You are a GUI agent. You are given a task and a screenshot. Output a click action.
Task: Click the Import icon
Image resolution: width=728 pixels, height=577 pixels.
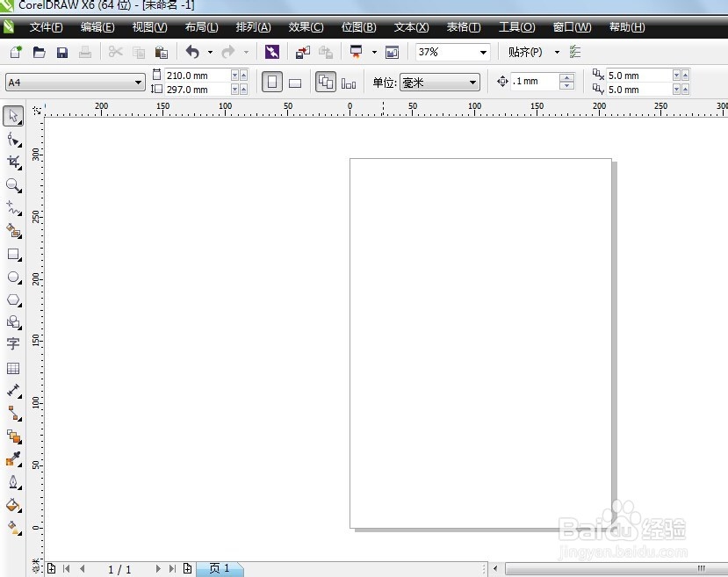[x=303, y=52]
